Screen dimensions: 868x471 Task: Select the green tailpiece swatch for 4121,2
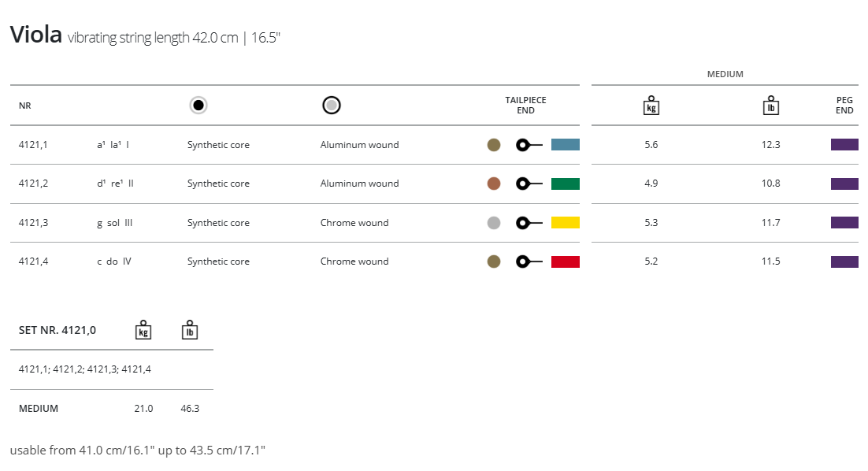tap(566, 184)
